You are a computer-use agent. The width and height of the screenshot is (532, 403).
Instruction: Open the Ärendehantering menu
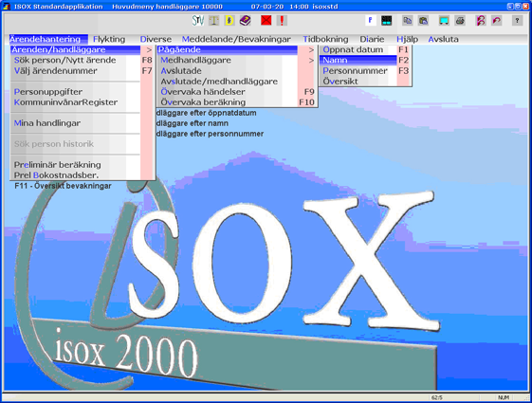[x=48, y=39]
